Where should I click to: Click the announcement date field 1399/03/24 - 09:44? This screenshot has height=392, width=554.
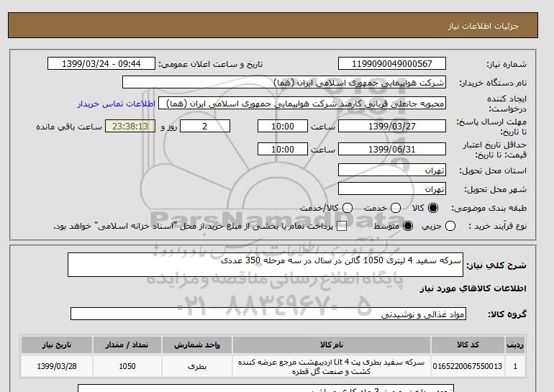[x=101, y=63]
